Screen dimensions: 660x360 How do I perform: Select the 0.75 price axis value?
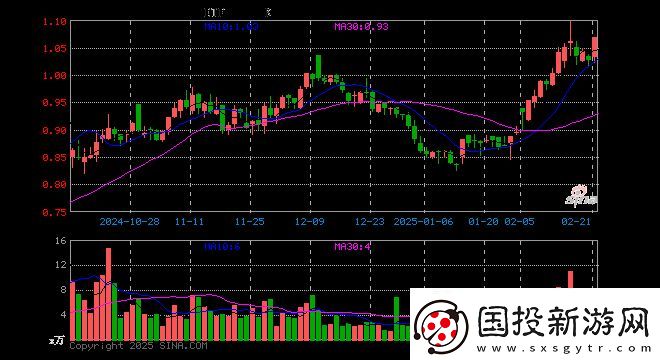pos(55,212)
